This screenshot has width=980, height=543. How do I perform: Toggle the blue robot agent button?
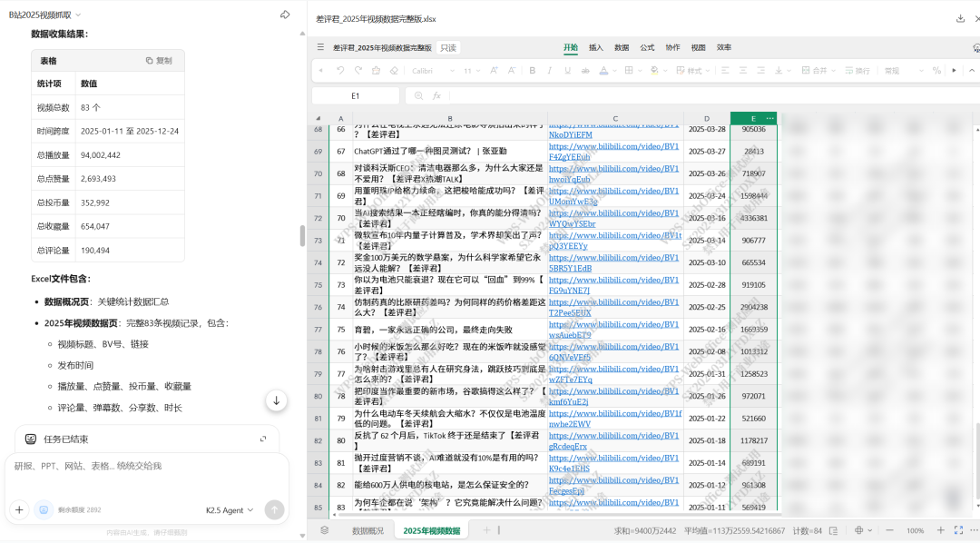[x=44, y=509]
